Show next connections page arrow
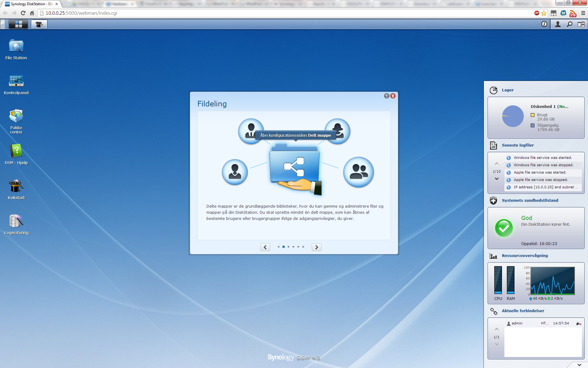 coord(497,344)
